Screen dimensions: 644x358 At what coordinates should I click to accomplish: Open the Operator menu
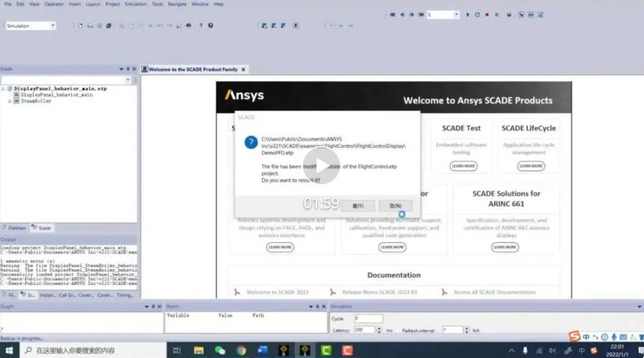tap(54, 4)
